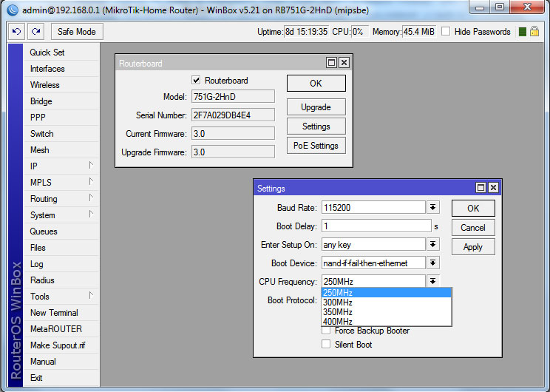Click the Boot Delay input field
550x392 pixels.
pos(376,226)
